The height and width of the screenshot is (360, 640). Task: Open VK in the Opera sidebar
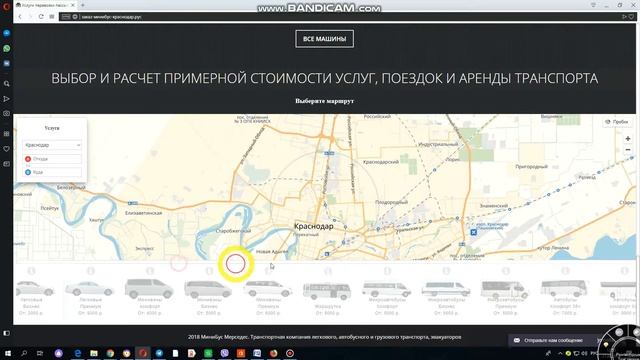7,63
